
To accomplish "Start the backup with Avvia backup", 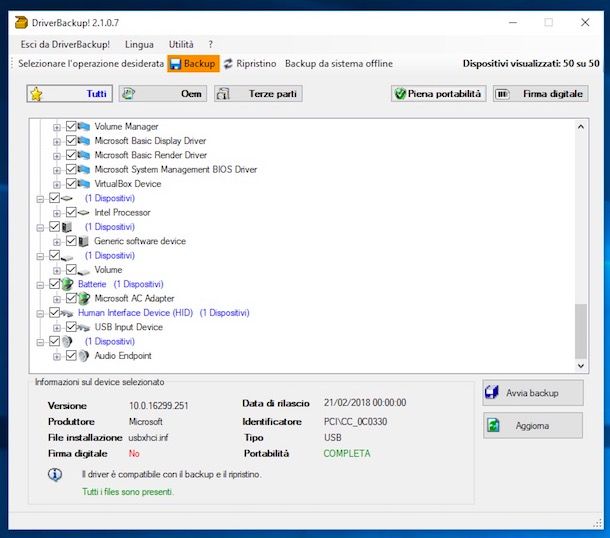I will 533,393.
